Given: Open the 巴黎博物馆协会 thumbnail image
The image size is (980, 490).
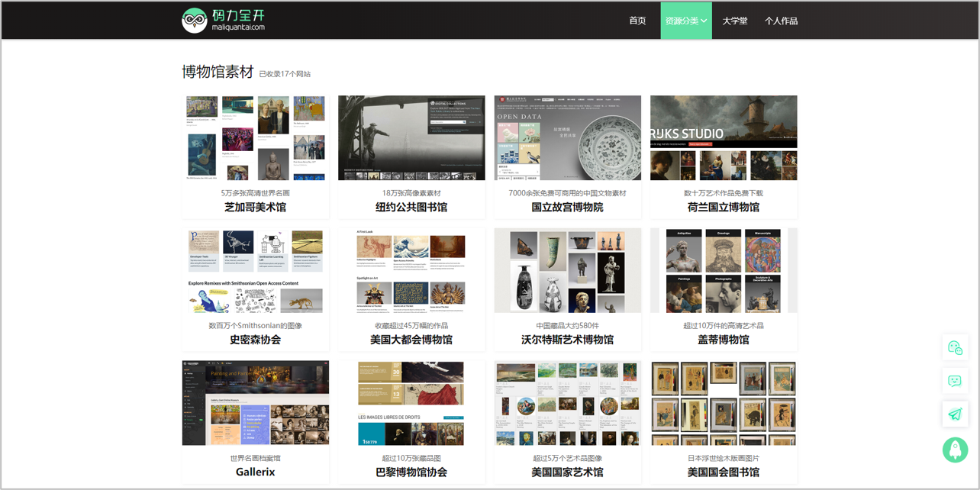Looking at the screenshot, I should (411, 403).
